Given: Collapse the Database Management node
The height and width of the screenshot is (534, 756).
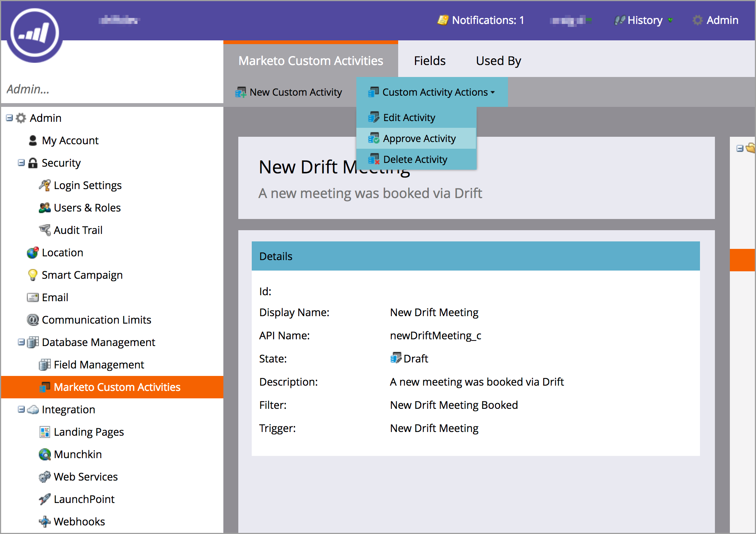Looking at the screenshot, I should tap(21, 342).
